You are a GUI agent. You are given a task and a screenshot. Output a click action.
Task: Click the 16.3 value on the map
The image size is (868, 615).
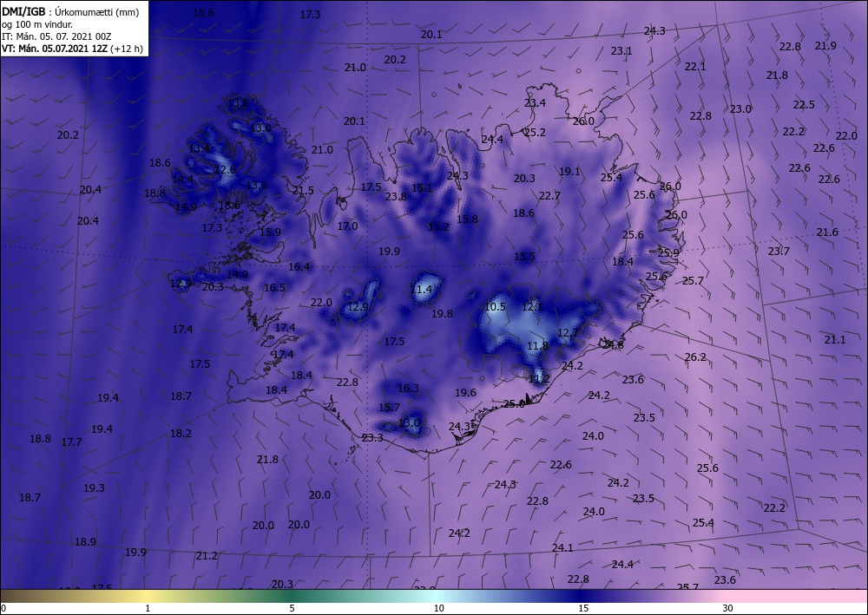tap(408, 389)
